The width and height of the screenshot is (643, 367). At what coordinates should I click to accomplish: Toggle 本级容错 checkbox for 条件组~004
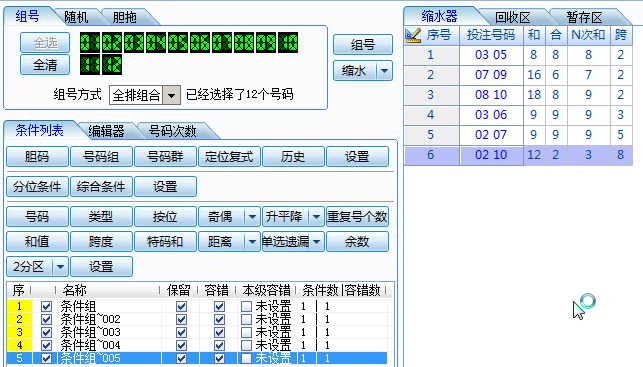246,345
